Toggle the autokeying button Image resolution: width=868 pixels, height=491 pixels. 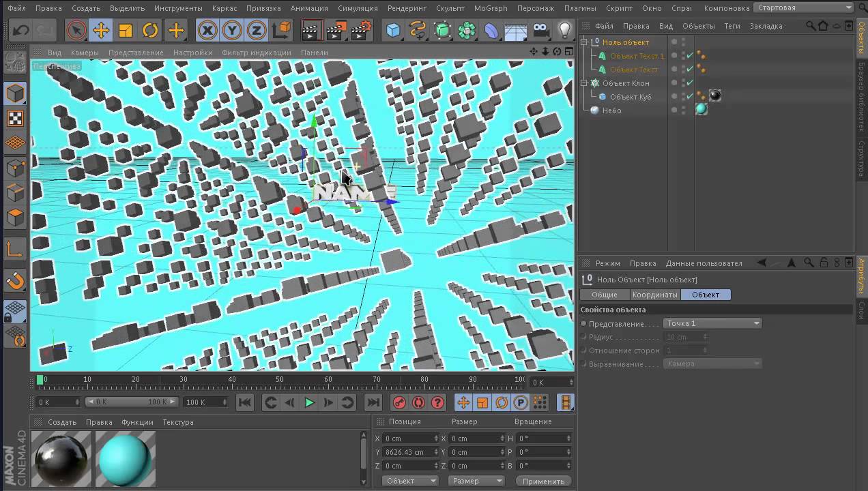coord(418,402)
